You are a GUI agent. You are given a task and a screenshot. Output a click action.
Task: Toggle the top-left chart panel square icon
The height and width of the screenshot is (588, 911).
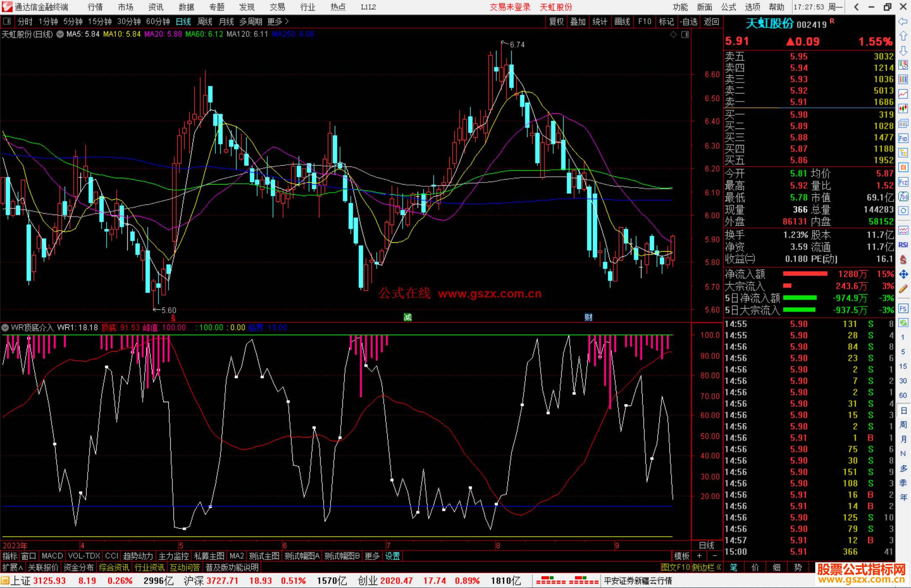[x=7, y=21]
